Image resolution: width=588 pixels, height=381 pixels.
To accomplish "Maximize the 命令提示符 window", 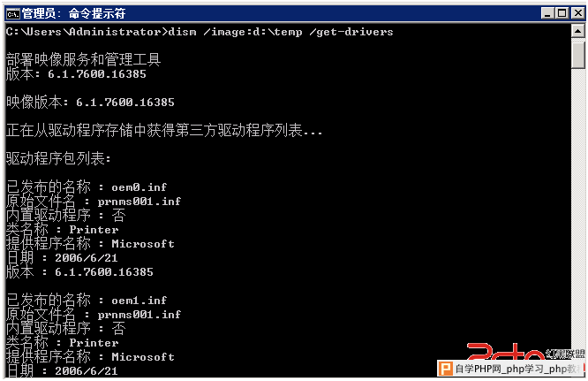I will [562, 14].
